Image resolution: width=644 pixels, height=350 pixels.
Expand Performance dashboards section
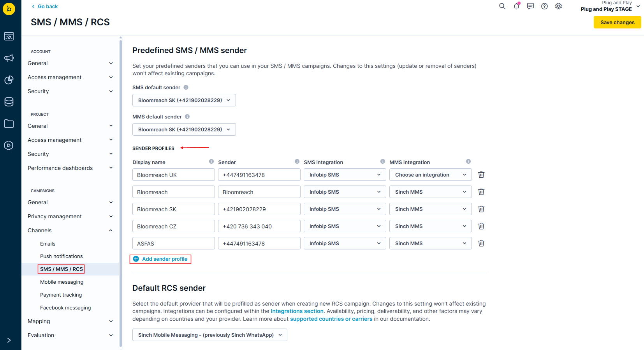click(x=70, y=168)
